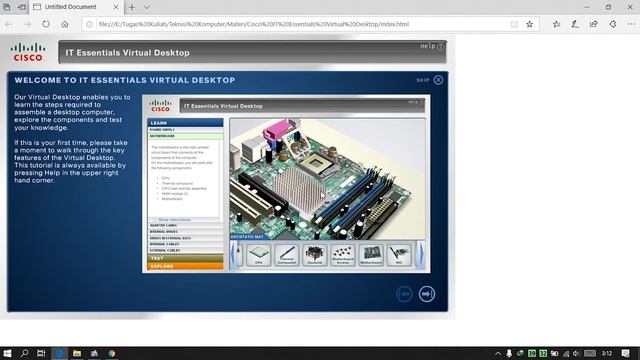Click the taskbar clock showing 3:12
The height and width of the screenshot is (360, 640).
coord(607,353)
